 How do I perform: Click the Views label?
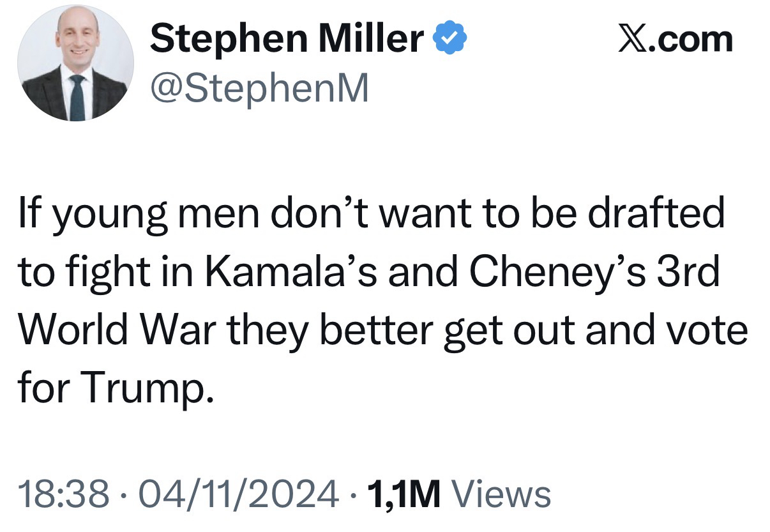(501, 494)
